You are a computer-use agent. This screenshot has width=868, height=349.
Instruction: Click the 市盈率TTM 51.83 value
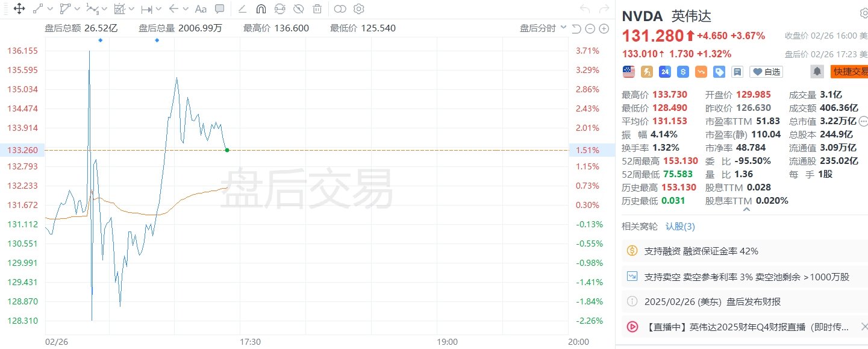767,121
